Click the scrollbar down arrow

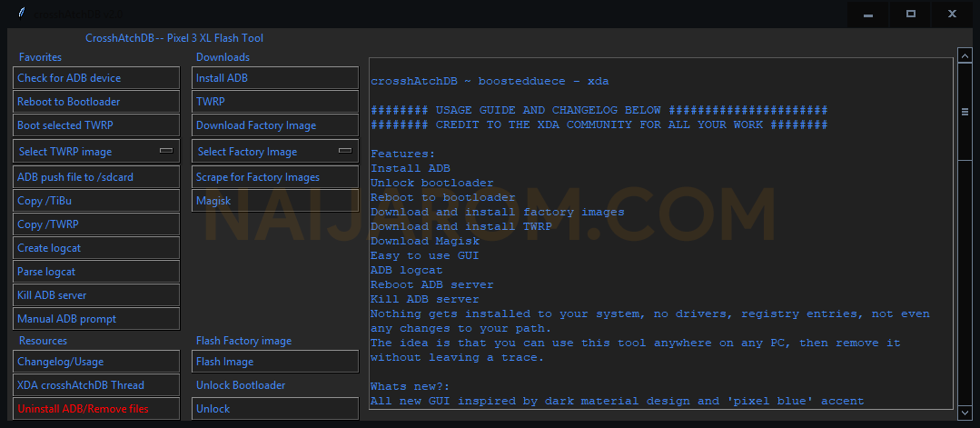pyautogui.click(x=965, y=413)
